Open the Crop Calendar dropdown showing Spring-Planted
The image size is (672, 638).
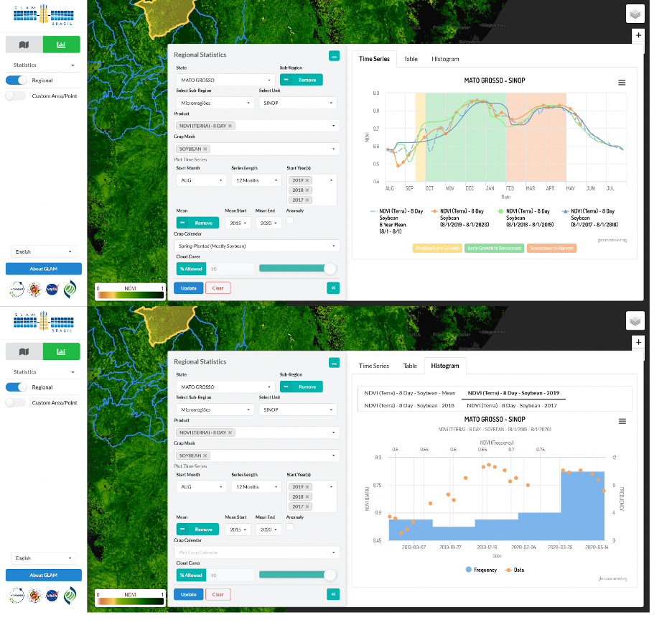(x=256, y=246)
